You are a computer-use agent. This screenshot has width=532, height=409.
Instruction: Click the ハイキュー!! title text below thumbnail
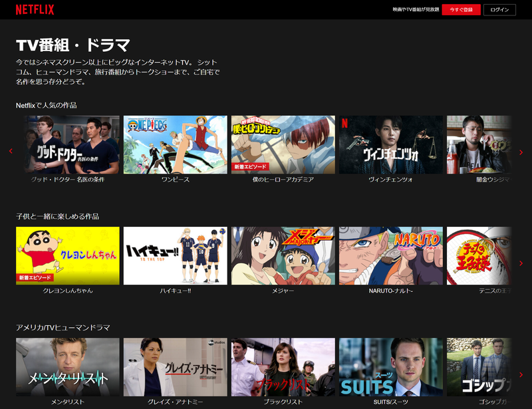(x=176, y=291)
